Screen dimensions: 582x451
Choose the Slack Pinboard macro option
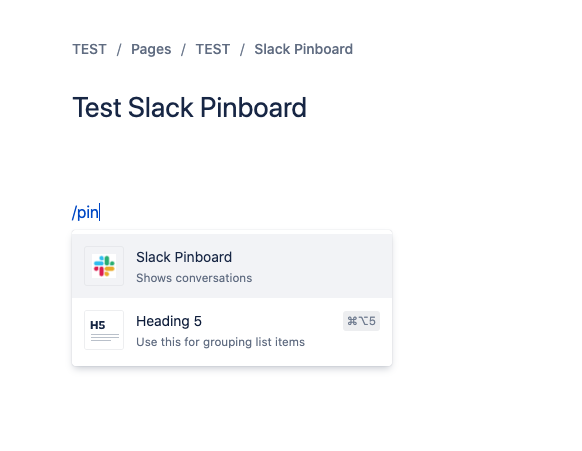(x=232, y=266)
